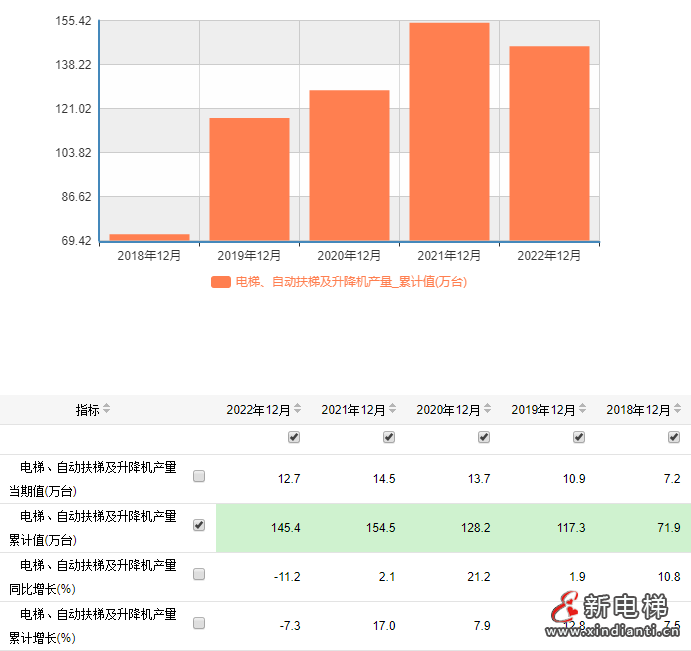Click sort arrows beside 2022年12月 header
Viewport: 691px width, 651px height.
[x=298, y=409]
